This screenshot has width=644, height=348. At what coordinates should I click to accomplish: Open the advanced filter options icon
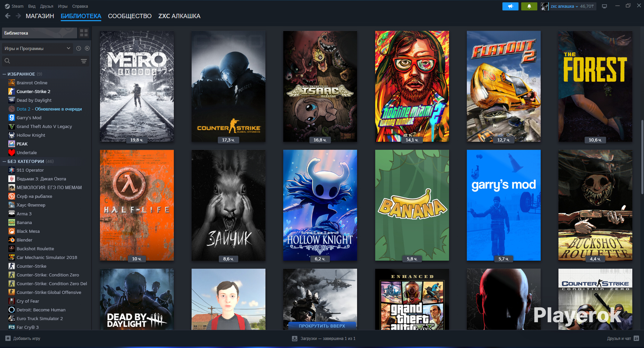84,61
